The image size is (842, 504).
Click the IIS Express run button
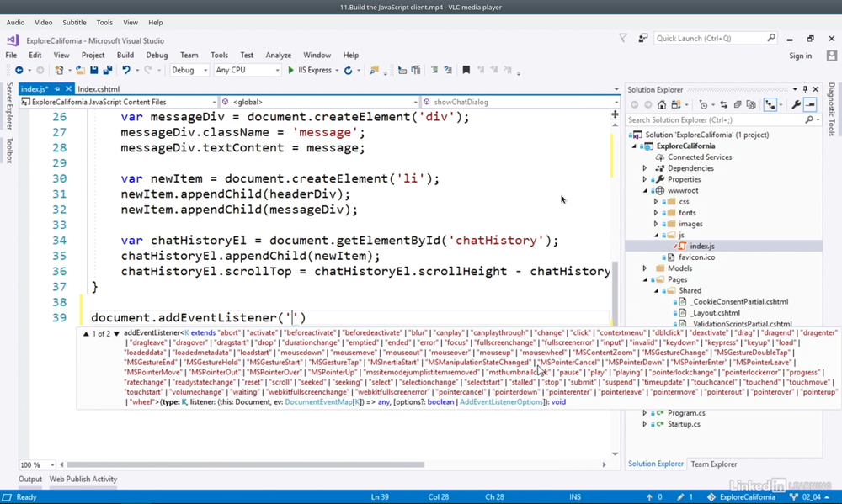click(x=310, y=71)
